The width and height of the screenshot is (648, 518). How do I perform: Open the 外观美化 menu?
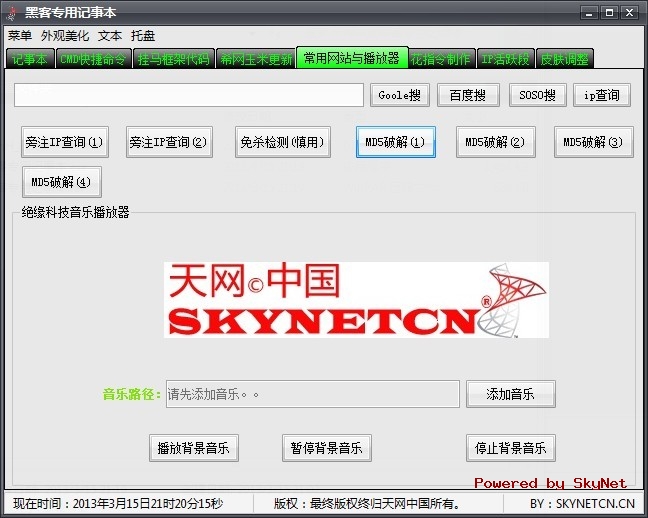click(x=65, y=35)
